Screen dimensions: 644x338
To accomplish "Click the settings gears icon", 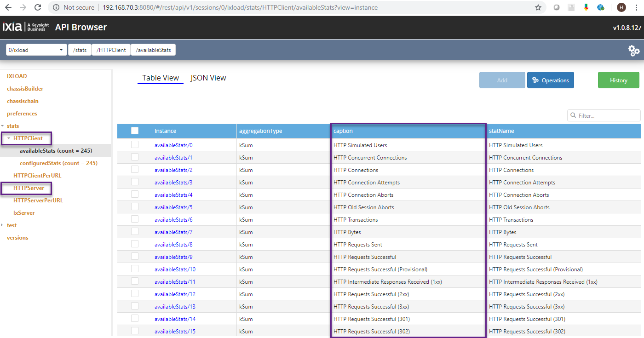I will coord(634,51).
